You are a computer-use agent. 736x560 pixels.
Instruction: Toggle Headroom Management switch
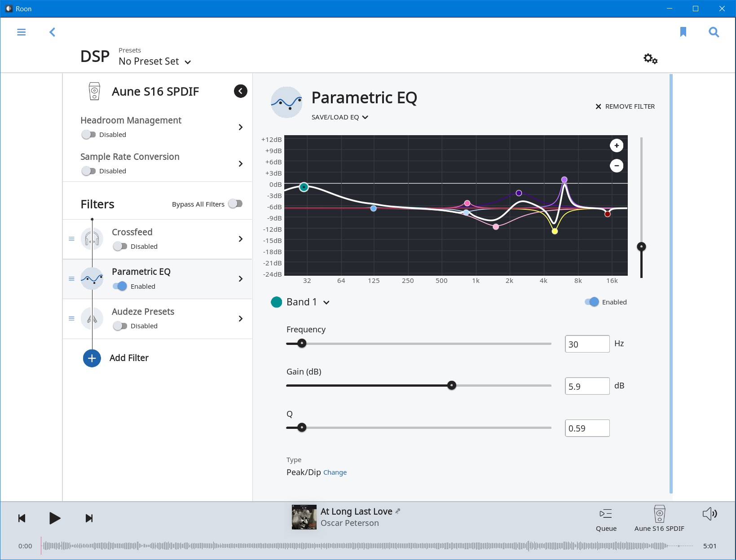point(88,134)
